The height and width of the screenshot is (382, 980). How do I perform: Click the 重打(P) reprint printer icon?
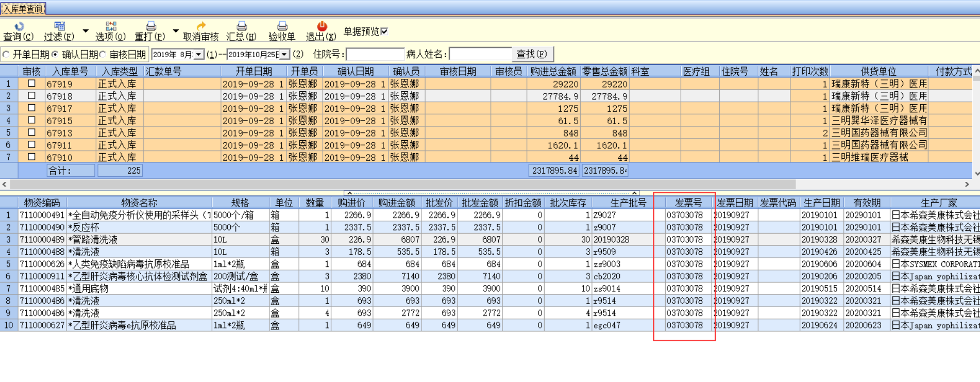click(150, 27)
